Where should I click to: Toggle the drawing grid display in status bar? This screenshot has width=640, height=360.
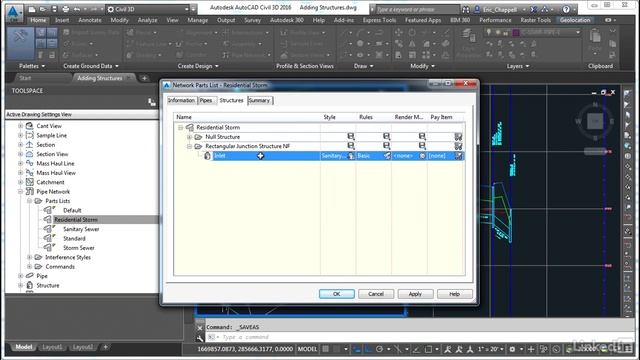pos(325,349)
